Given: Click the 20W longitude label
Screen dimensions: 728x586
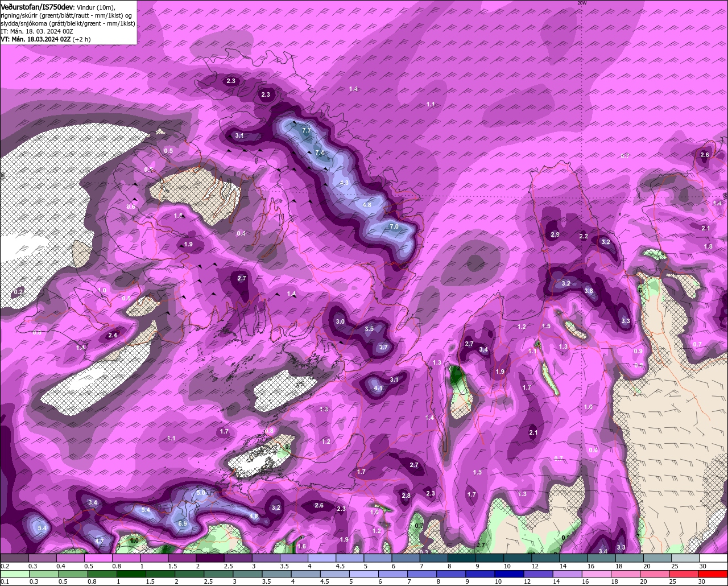Looking at the screenshot, I should tap(581, 3).
